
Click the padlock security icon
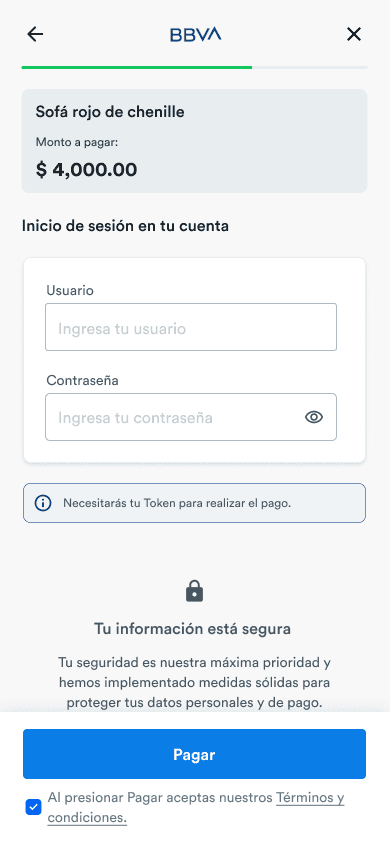click(x=194, y=592)
